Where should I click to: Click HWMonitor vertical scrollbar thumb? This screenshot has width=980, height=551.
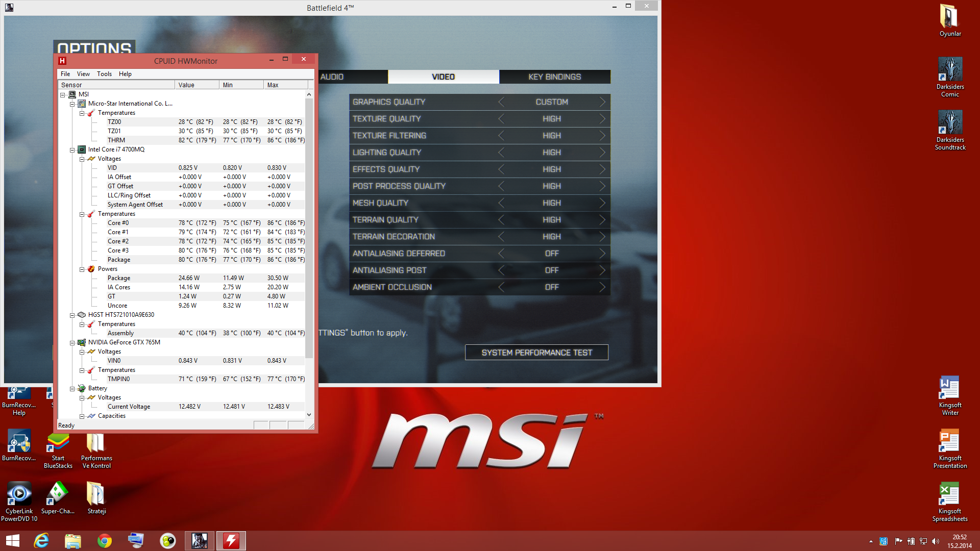pyautogui.click(x=309, y=228)
